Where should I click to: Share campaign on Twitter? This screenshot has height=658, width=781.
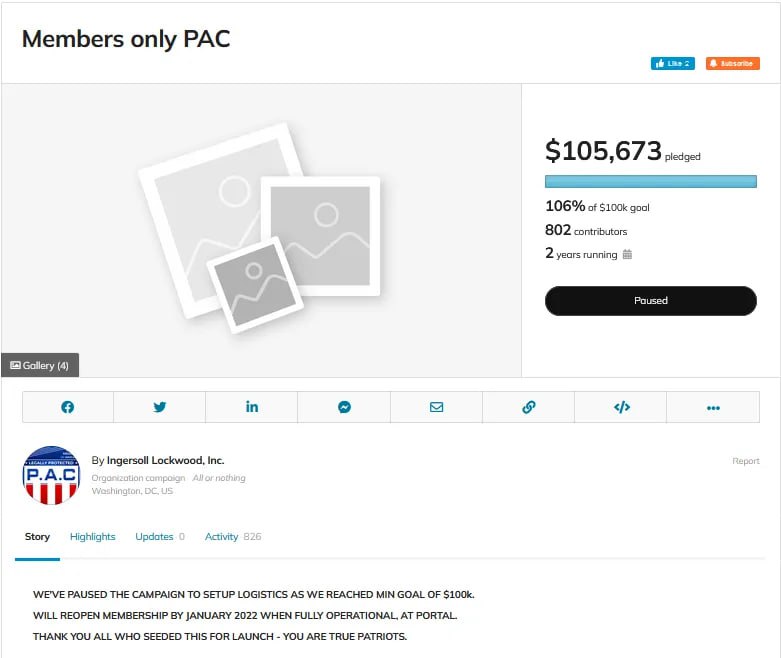(x=160, y=407)
